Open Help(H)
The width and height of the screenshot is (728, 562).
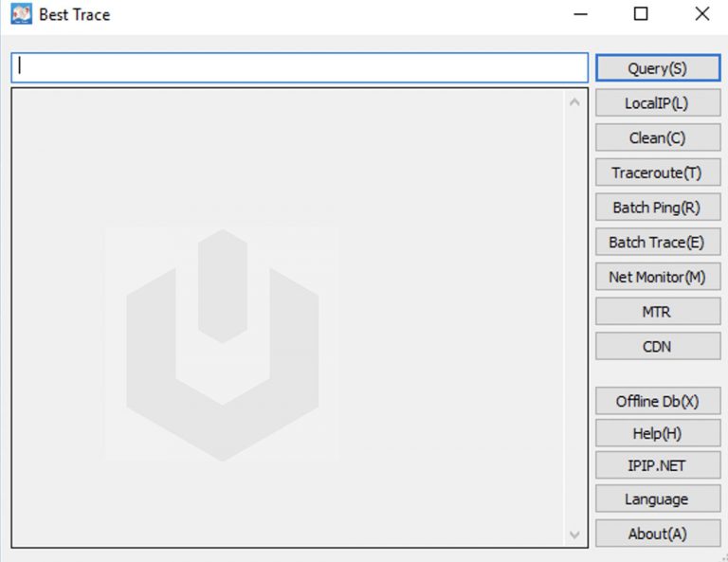[x=657, y=433]
